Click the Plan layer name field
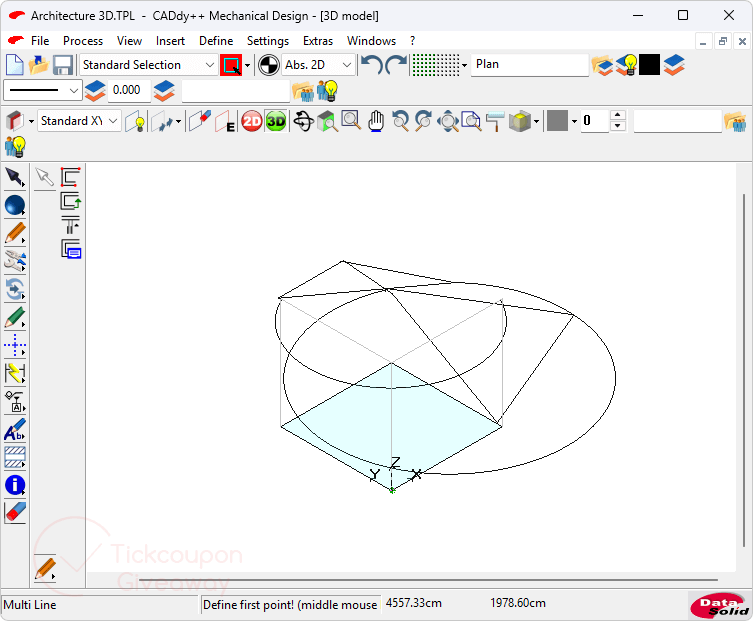The height and width of the screenshot is (621, 753). [x=530, y=65]
